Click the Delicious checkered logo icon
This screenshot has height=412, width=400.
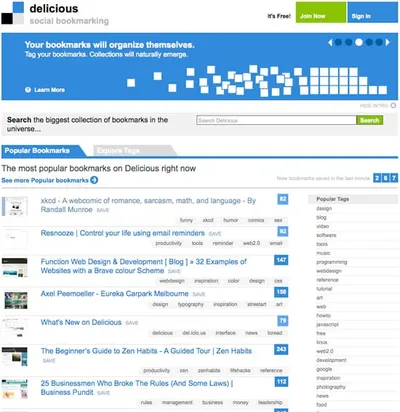click(13, 13)
